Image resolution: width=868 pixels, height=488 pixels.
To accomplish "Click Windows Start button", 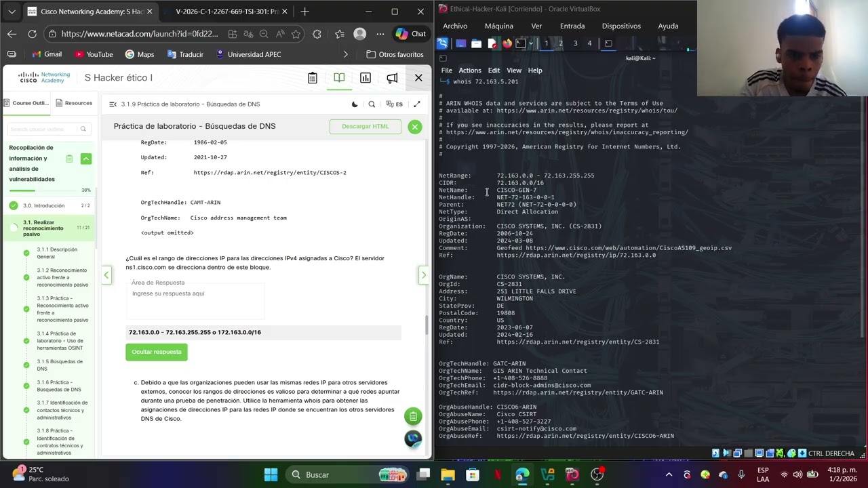I will 271,474.
